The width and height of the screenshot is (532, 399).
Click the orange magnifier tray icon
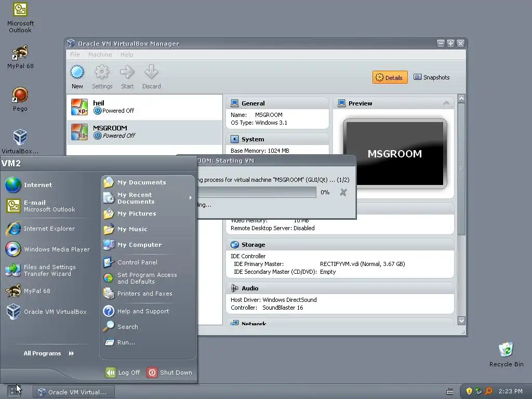(488, 391)
